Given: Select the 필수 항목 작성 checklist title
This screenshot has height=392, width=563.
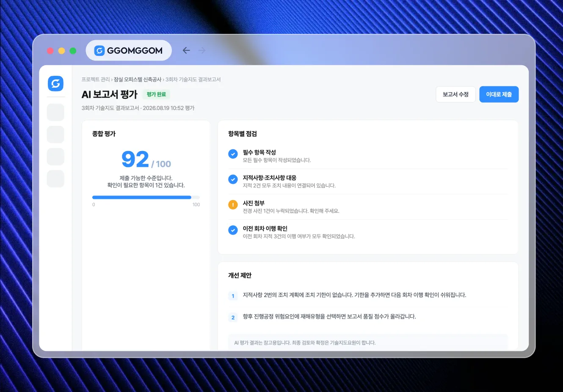Looking at the screenshot, I should [259, 152].
